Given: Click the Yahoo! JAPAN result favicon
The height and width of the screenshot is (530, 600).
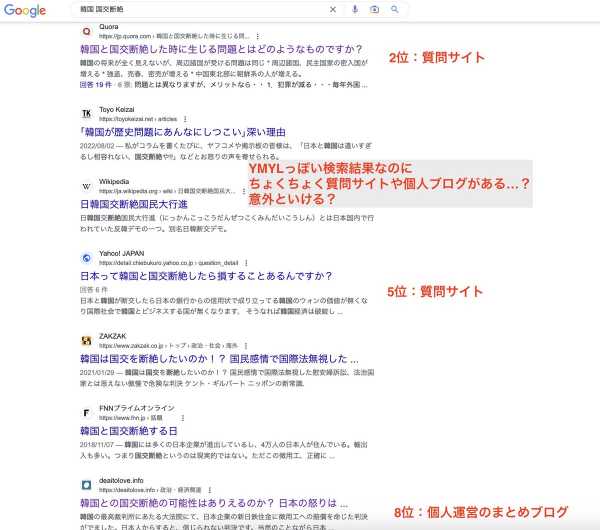Looking at the screenshot, I should coord(87,258).
